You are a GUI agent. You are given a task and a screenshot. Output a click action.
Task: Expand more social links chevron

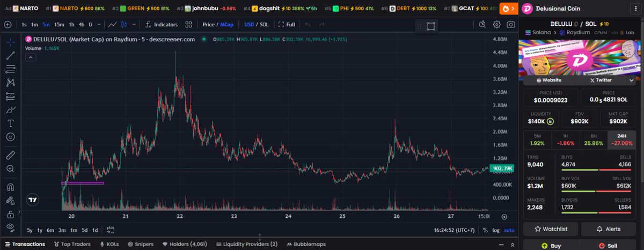[x=632, y=80]
